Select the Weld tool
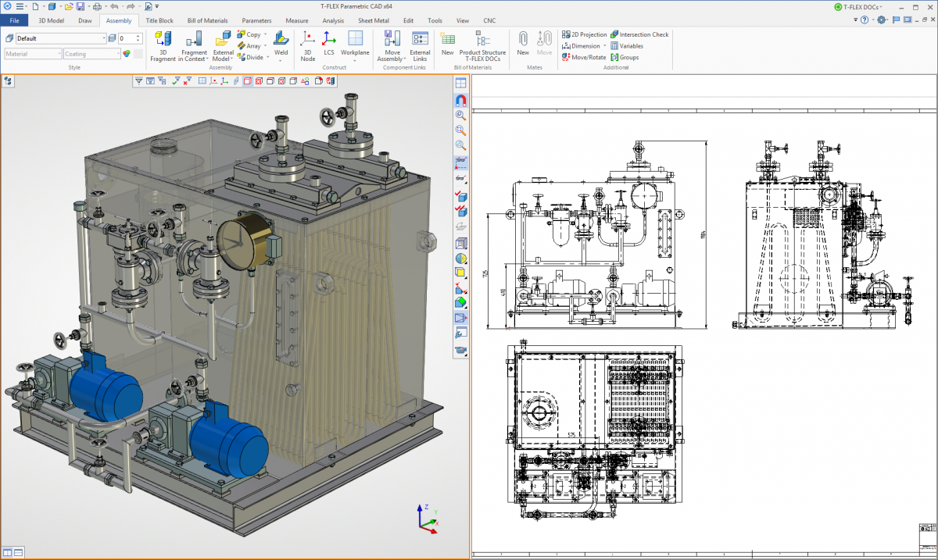This screenshot has width=938, height=560. 281,44
